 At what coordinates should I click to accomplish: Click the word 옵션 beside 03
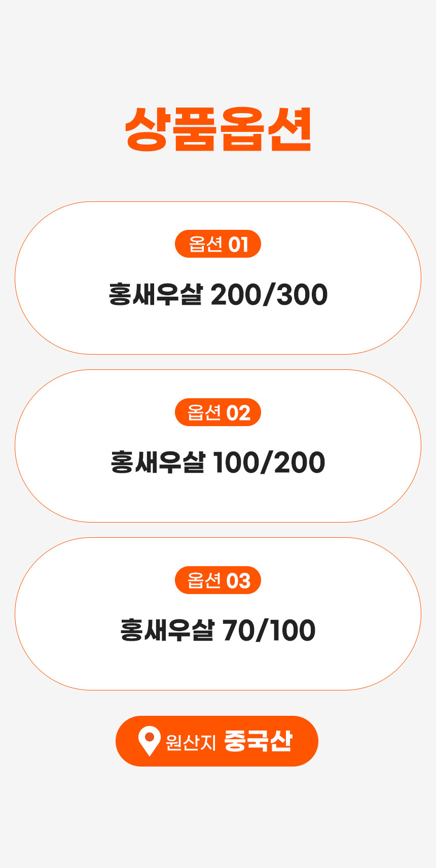(x=204, y=580)
